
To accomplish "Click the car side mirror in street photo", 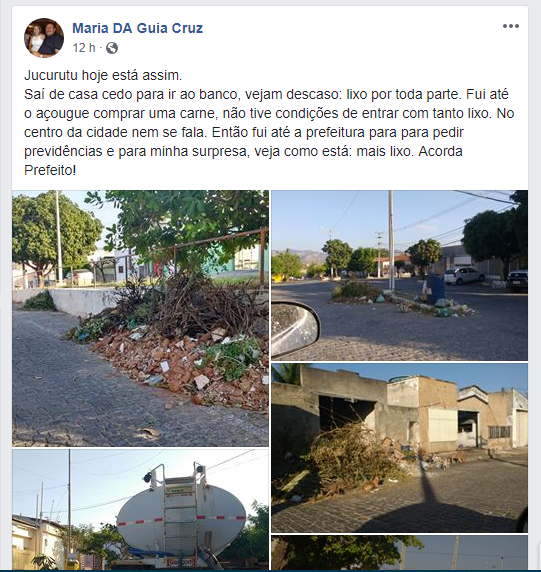I will tap(295, 329).
